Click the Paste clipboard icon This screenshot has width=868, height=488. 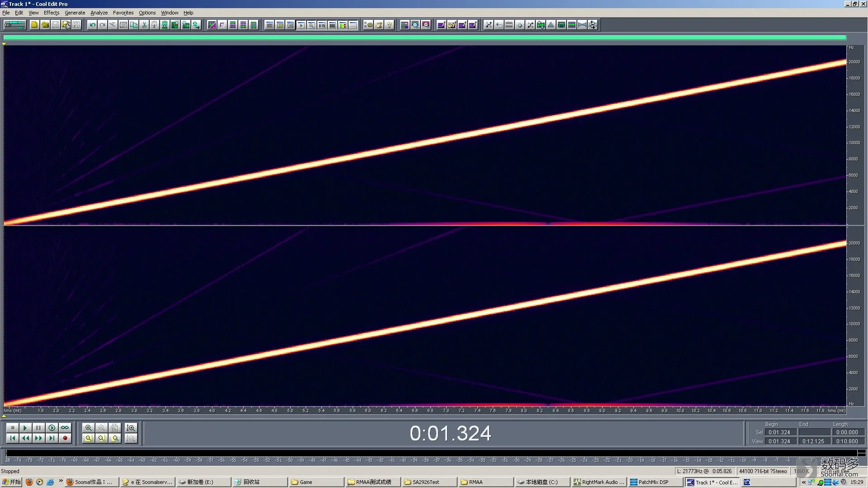155,25
